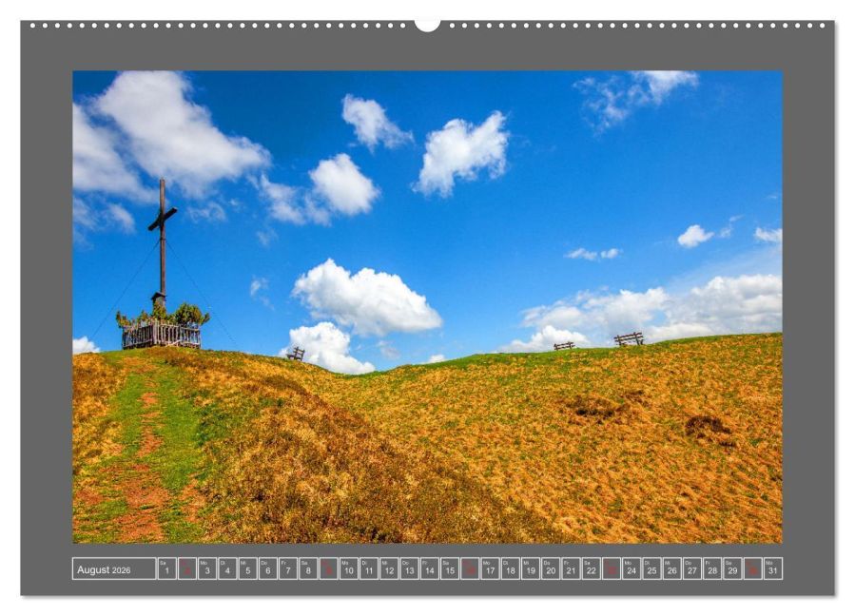Pick day 7 (Fr) in the date row
Image resolution: width=855 pixels, height=616 pixels.
[x=287, y=568]
